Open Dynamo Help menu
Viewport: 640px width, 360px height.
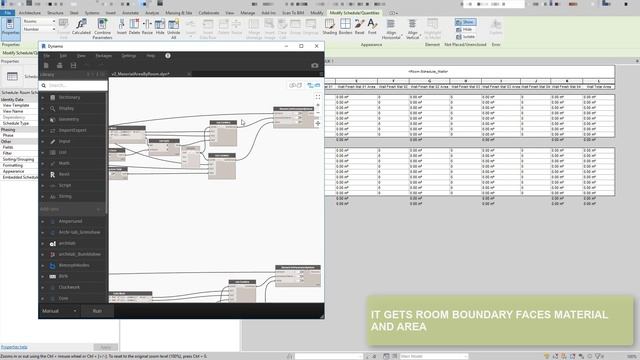pos(151,56)
